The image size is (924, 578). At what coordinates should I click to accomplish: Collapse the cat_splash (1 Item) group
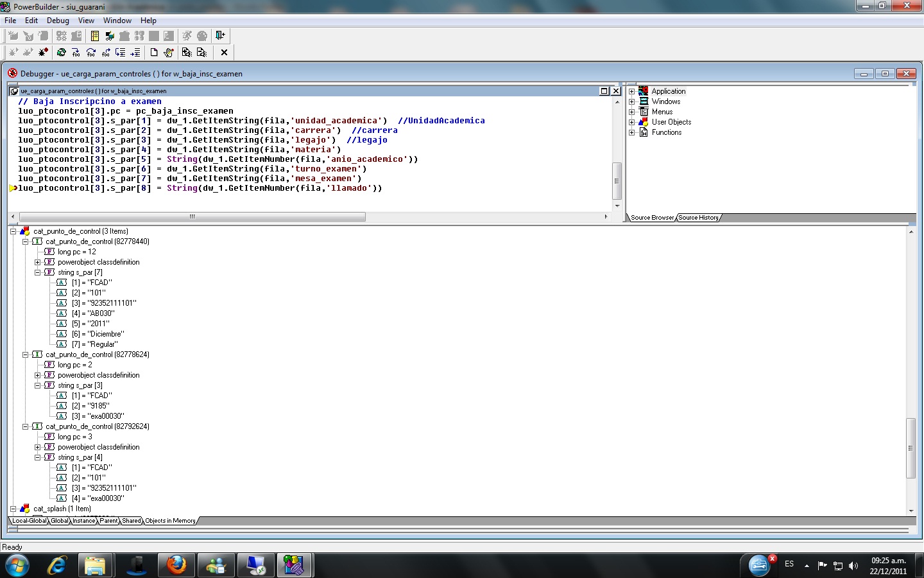click(13, 509)
